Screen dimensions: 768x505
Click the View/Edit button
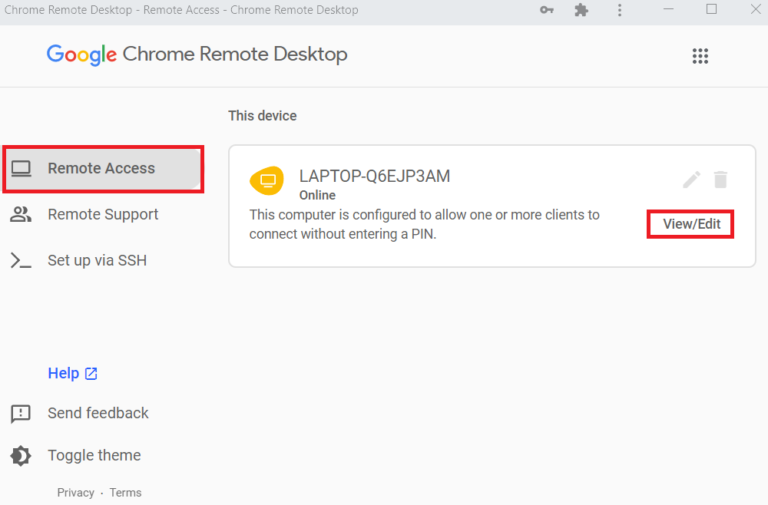691,224
